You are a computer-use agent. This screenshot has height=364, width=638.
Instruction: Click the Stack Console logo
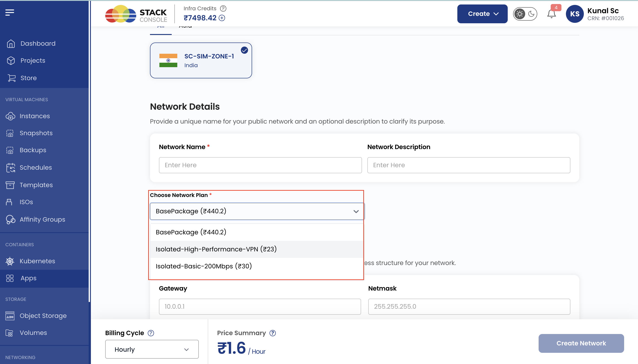(x=136, y=14)
